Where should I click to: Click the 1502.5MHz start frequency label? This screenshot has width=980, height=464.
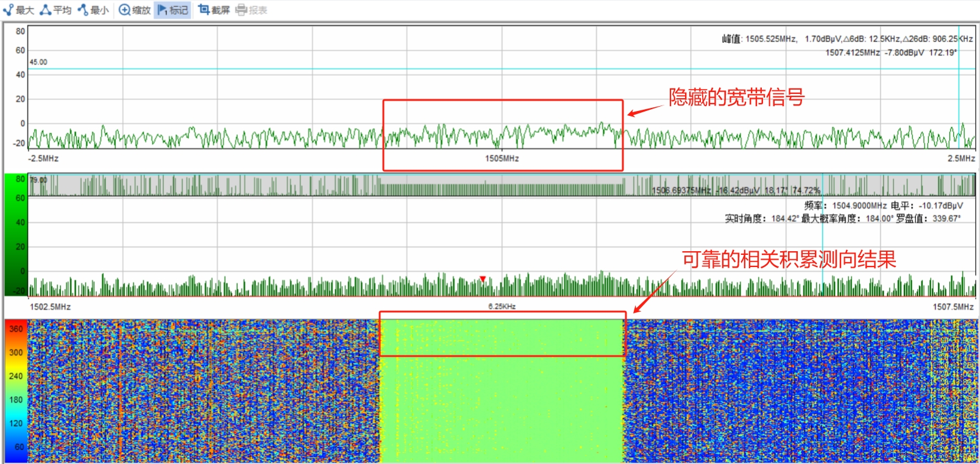coord(50,307)
